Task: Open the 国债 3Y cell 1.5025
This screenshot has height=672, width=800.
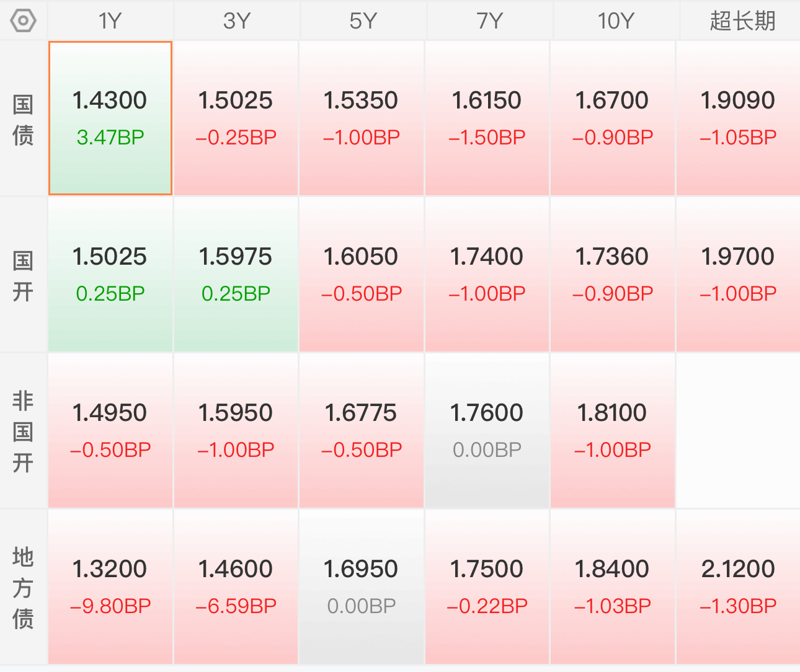Action: [x=236, y=118]
